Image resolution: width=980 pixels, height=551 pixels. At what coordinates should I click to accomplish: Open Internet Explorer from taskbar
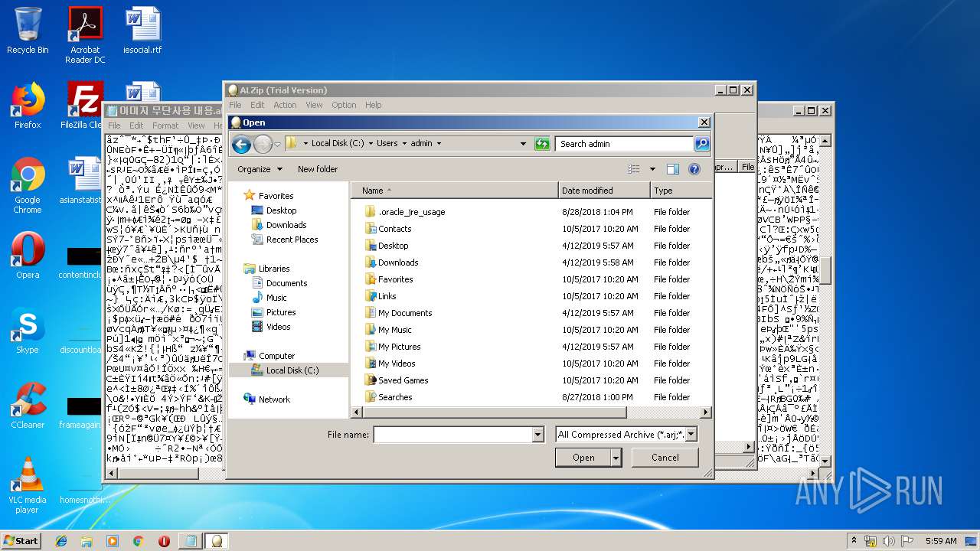tap(61, 541)
